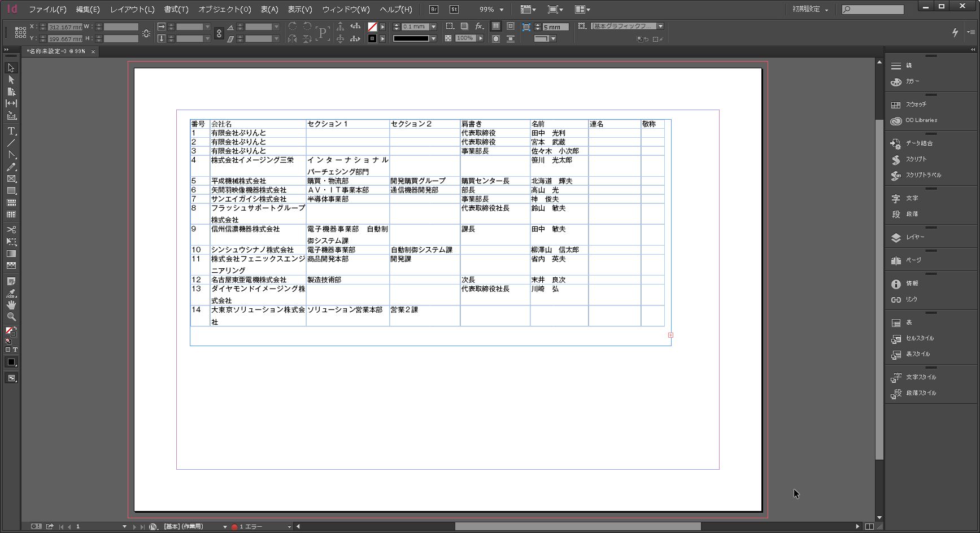The width and height of the screenshot is (980, 533).
Task: Open the 初期設定 workspace switcher
Action: point(811,10)
